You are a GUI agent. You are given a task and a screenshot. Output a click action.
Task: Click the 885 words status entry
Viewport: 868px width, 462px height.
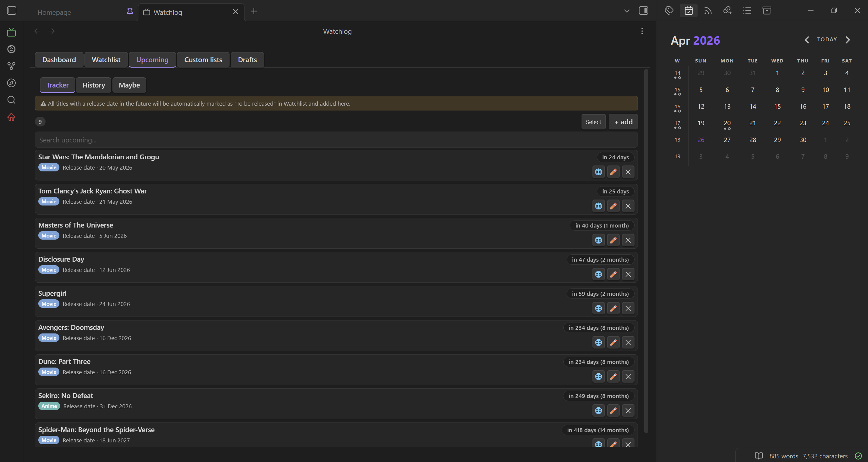(x=784, y=456)
